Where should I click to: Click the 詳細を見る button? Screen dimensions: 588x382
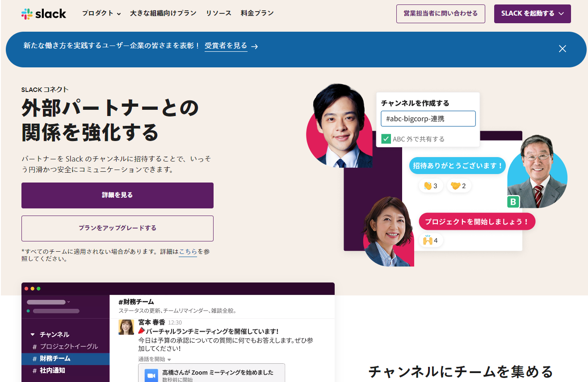click(118, 195)
